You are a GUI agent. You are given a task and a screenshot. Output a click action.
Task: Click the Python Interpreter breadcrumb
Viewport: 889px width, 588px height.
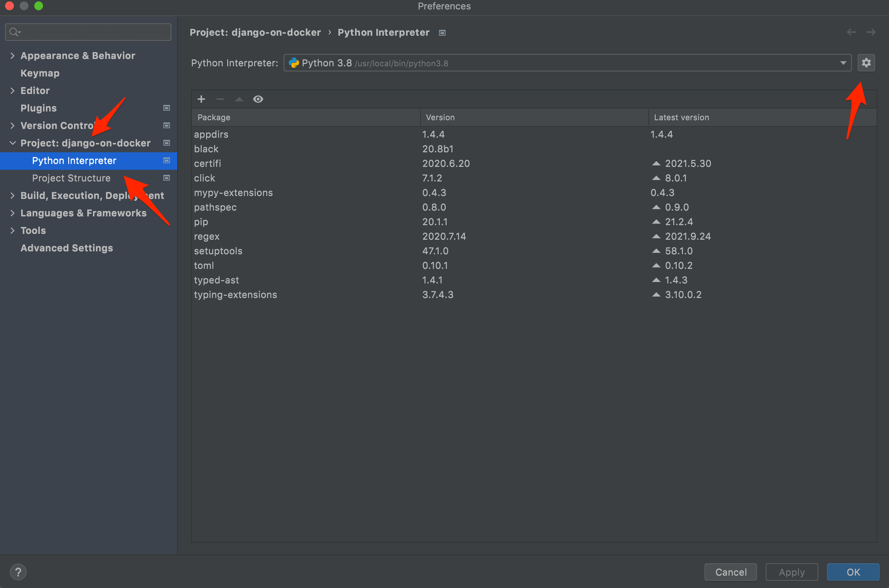[x=384, y=32]
